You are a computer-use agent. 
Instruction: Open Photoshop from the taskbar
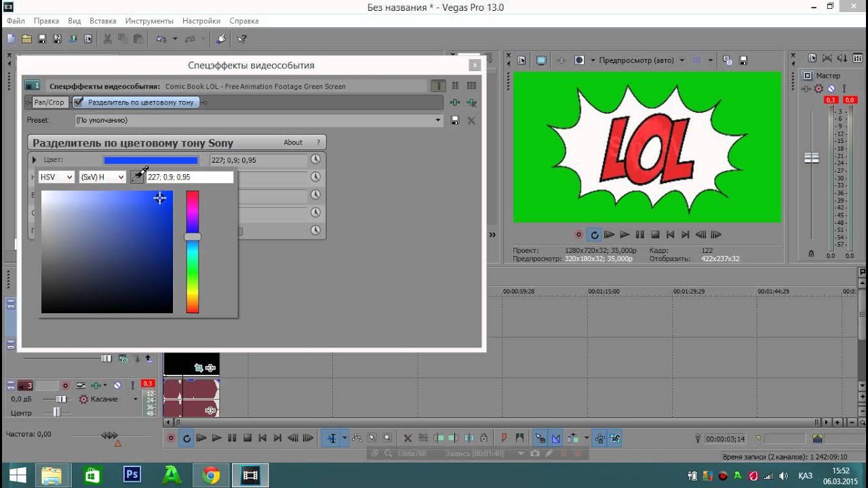132,475
